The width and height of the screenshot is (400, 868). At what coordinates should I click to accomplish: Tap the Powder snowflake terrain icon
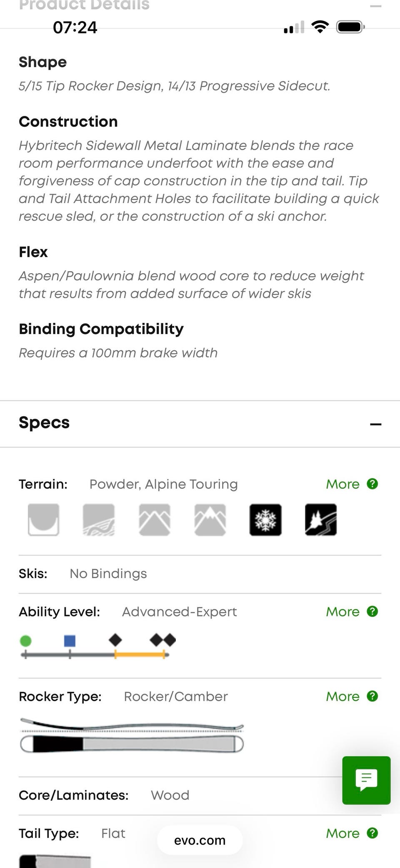click(x=265, y=519)
